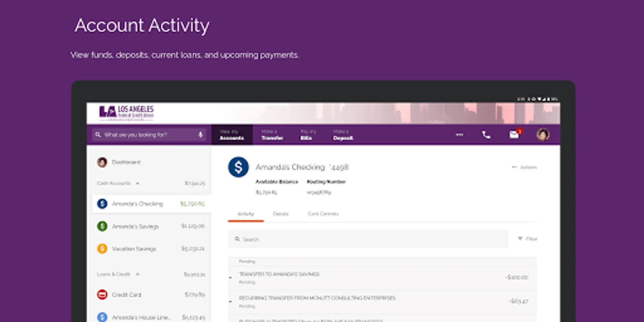The width and height of the screenshot is (644, 322).
Task: Click the green dollar icon for Amanda's Savings
Action: coord(102,226)
